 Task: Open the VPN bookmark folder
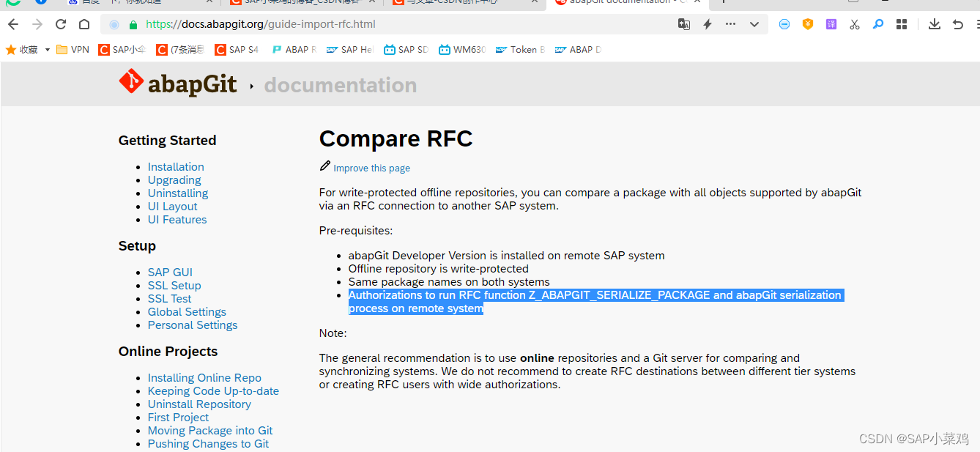pos(73,50)
